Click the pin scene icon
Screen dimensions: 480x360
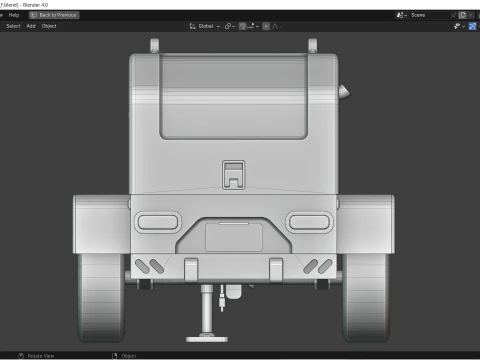454,15
